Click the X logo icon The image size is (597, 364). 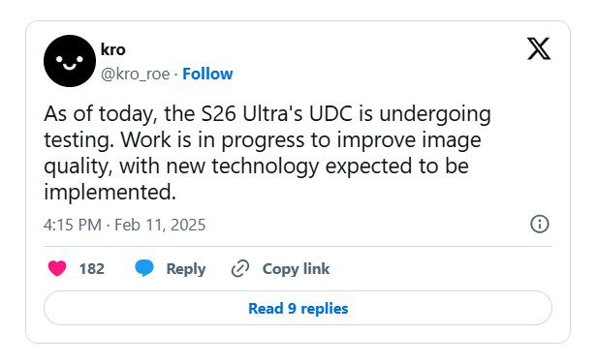click(x=539, y=48)
